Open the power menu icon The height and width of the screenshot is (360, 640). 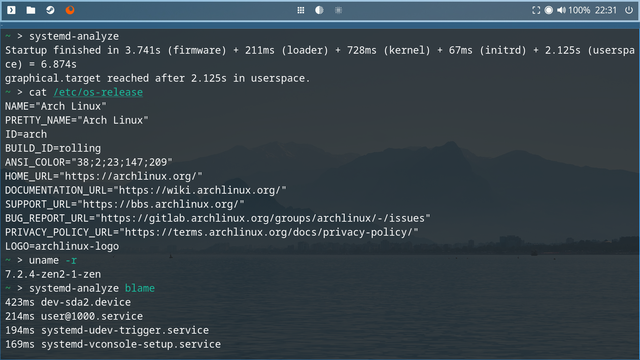click(x=629, y=10)
